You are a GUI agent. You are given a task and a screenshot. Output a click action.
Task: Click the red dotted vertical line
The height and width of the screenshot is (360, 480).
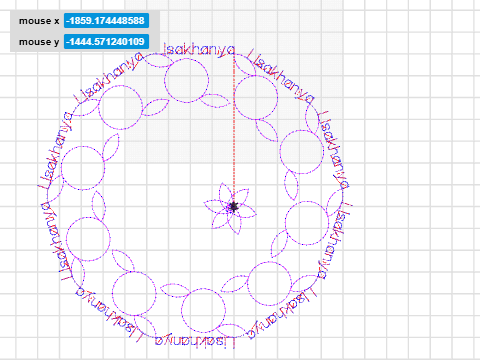pos(234,128)
